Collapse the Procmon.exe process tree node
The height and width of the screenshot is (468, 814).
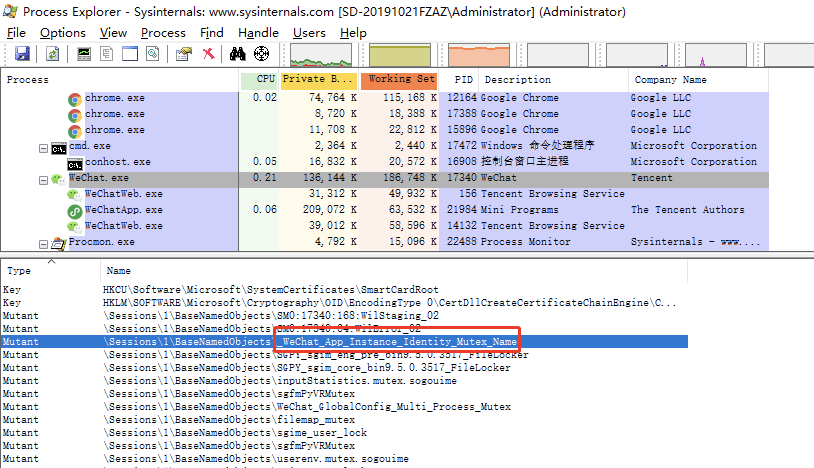tap(43, 243)
